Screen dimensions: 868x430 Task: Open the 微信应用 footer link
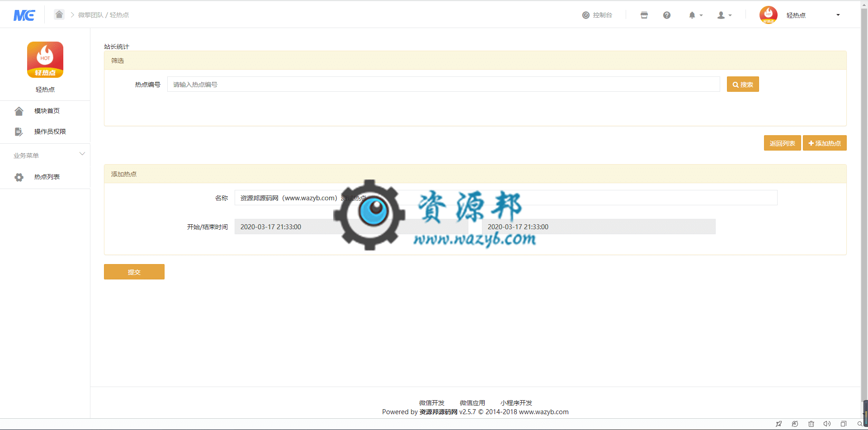[472, 403]
